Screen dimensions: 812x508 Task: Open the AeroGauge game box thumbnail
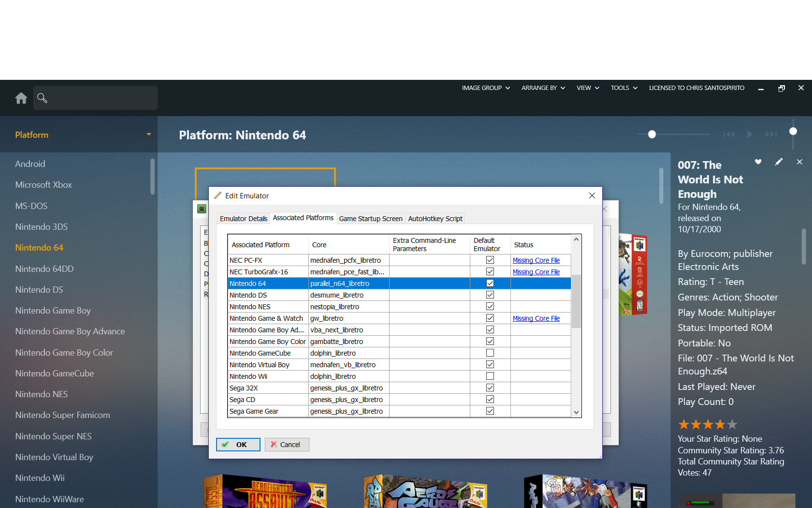(x=426, y=491)
